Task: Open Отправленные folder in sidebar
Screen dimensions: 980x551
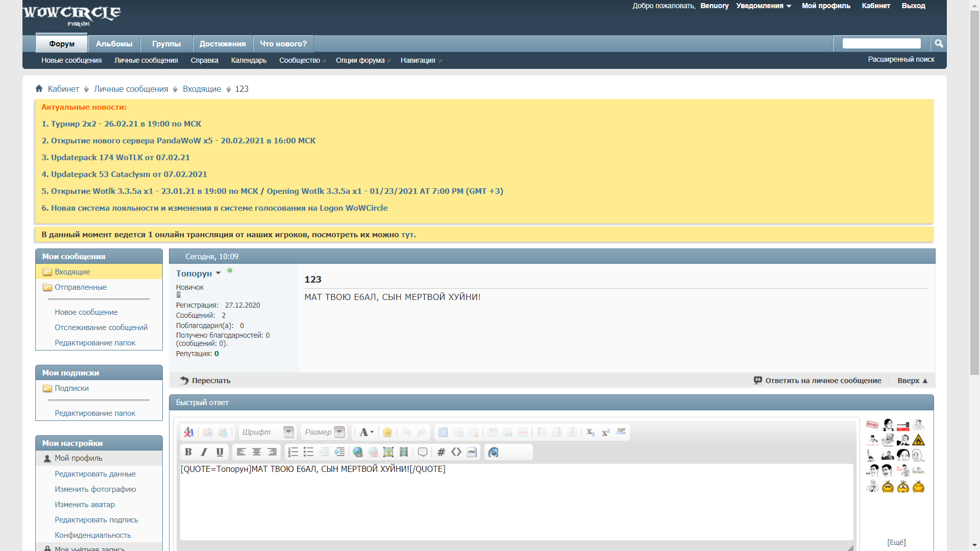Action: pyautogui.click(x=81, y=287)
